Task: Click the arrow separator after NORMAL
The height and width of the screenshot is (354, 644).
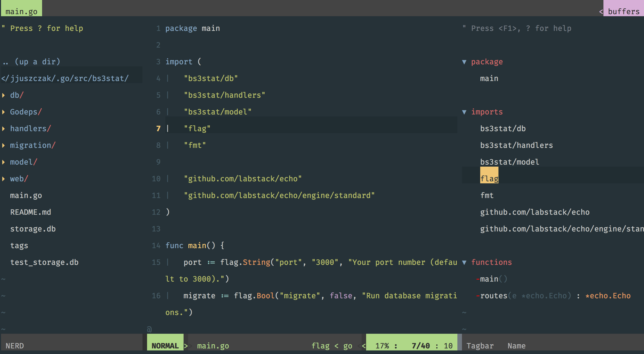Action: coord(186,346)
